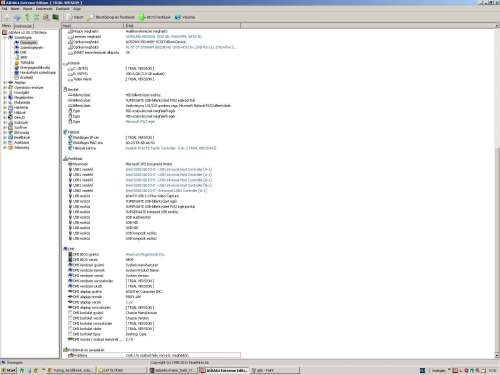The height and width of the screenshot is (375, 500).
Task: Click the Vásárlás toolbar button
Action: (x=185, y=17)
